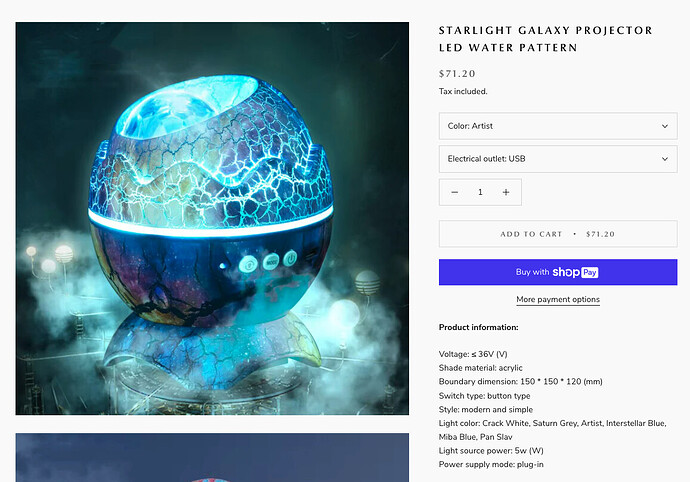Click the Electrical outlet chevron arrow
Viewport: 690px width, 482px height.
pos(665,159)
